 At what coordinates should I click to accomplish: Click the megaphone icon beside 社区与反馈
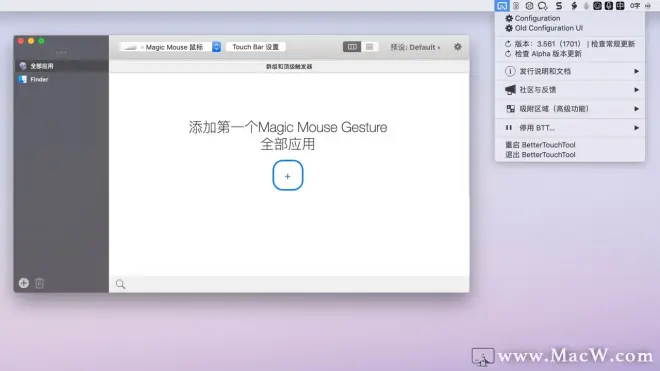pos(510,90)
